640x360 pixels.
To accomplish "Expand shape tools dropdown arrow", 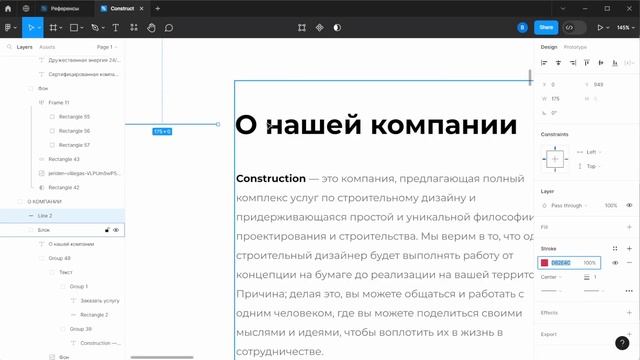I will pyautogui.click(x=82, y=28).
